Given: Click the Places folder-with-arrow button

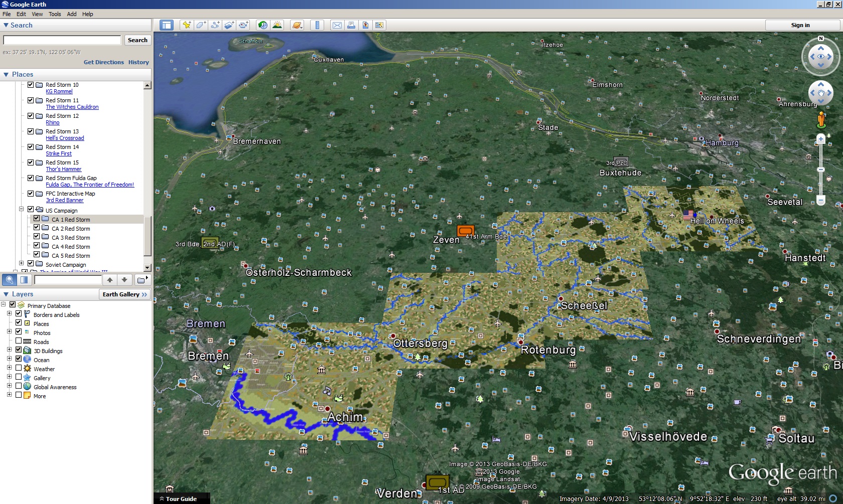Looking at the screenshot, I should point(143,280).
